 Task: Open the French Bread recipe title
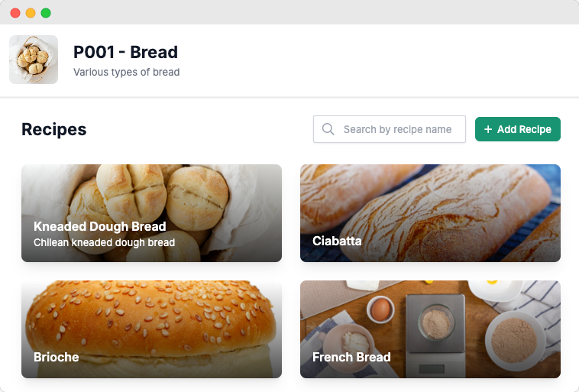(x=351, y=357)
